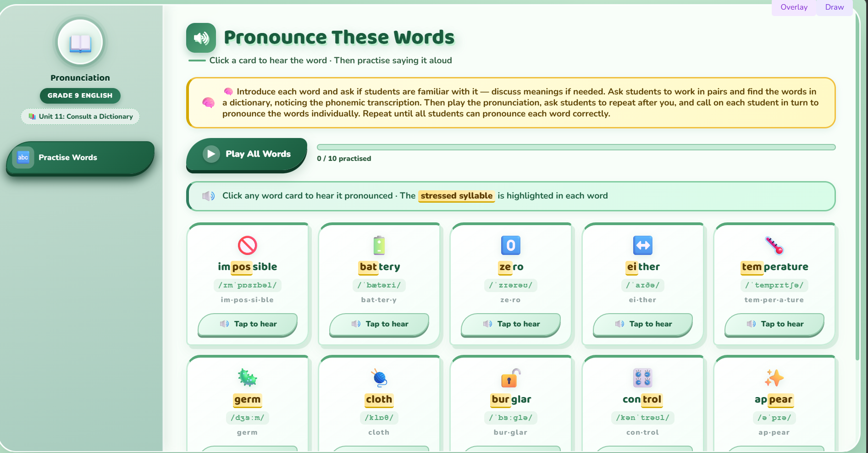Click the speaker icon in the stressed syllable hint
Screen dimensions: 868x453
coord(209,196)
